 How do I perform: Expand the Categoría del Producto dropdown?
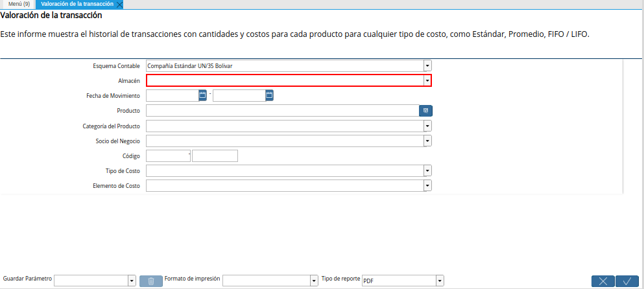pos(427,126)
